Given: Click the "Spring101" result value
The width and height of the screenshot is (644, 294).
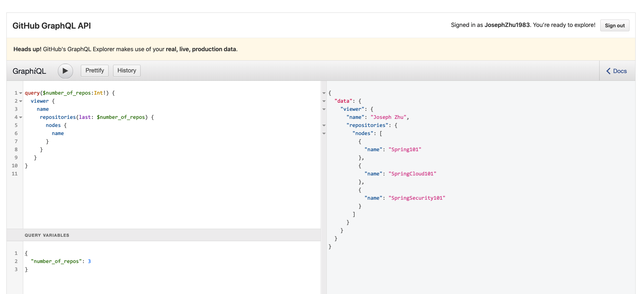Looking at the screenshot, I should 405,150.
